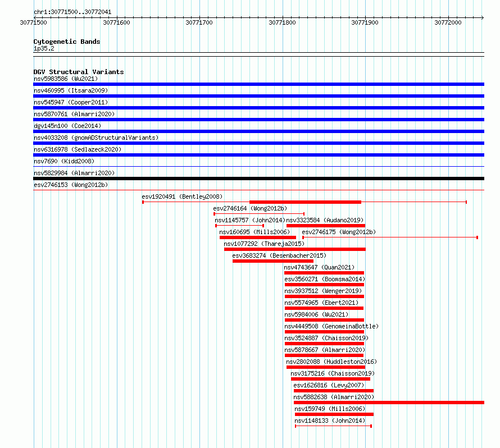The height and width of the screenshot is (448, 500).
Task: Click the red bar under nsv3323584
Action: coord(326,226)
